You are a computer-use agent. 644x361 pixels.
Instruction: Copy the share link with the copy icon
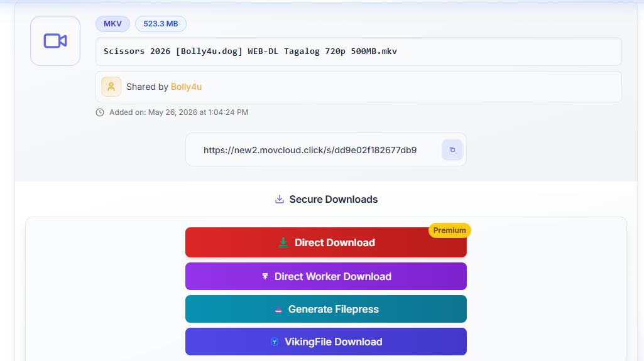point(452,149)
